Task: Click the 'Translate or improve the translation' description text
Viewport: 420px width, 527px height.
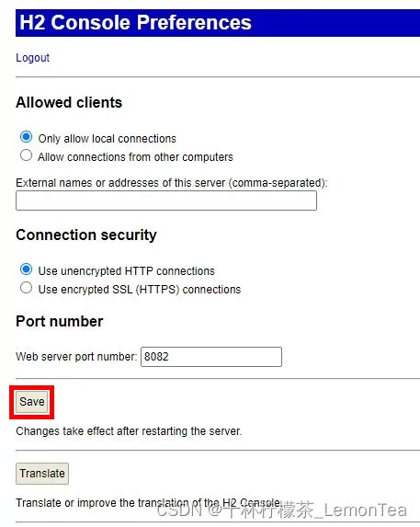Action: coord(149,503)
